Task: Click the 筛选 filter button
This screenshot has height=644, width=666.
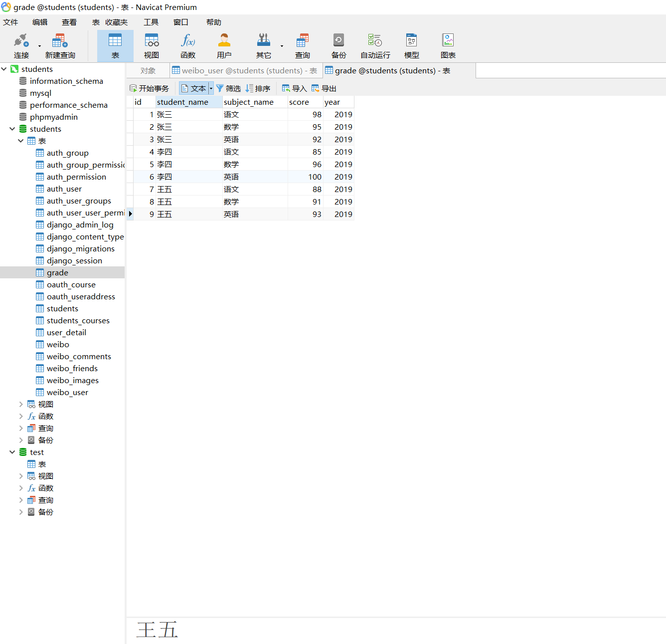Action: tap(228, 88)
